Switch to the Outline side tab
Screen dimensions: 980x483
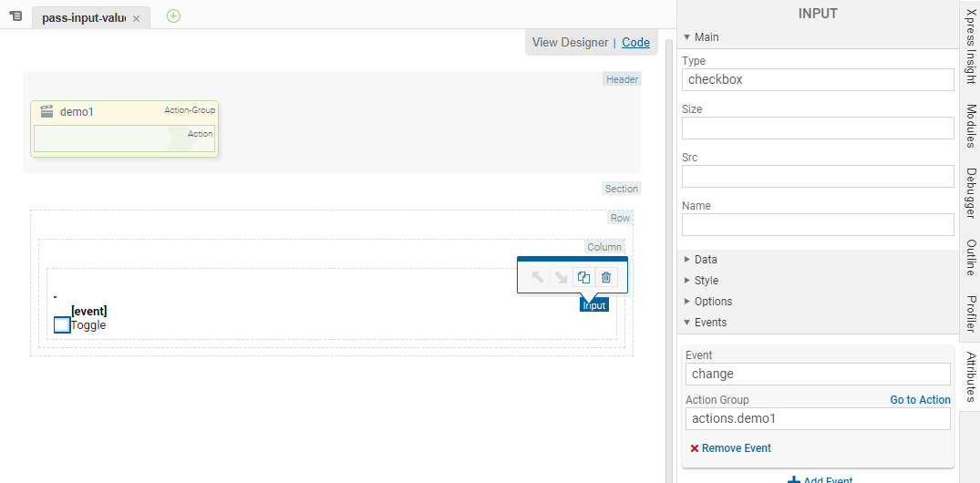[971, 257]
